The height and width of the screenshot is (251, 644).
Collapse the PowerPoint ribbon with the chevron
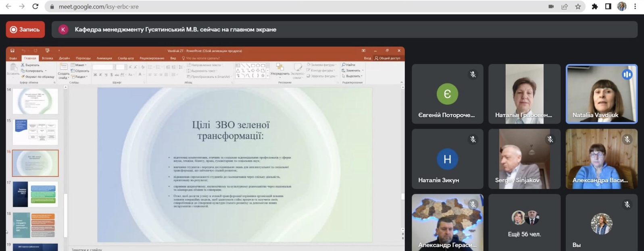(x=401, y=82)
